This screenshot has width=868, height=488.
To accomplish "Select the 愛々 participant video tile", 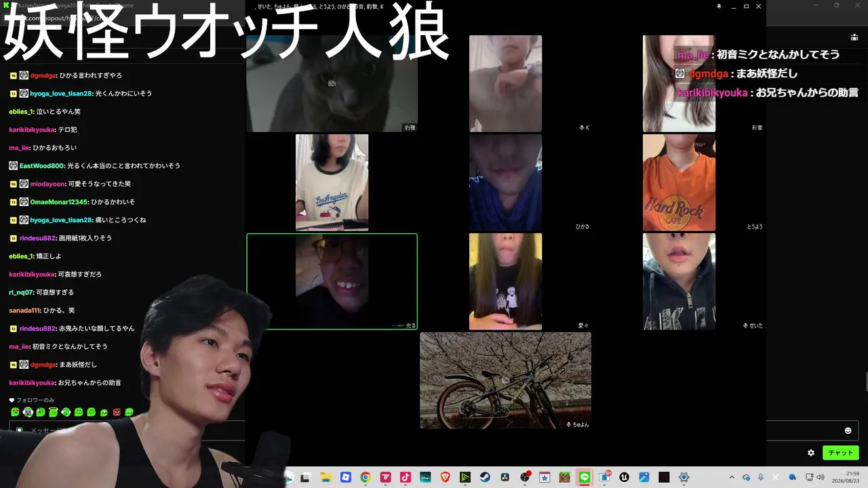I will pos(505,281).
